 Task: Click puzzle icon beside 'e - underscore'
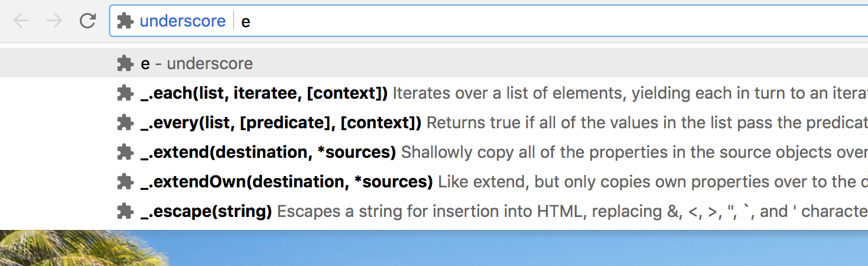125,63
